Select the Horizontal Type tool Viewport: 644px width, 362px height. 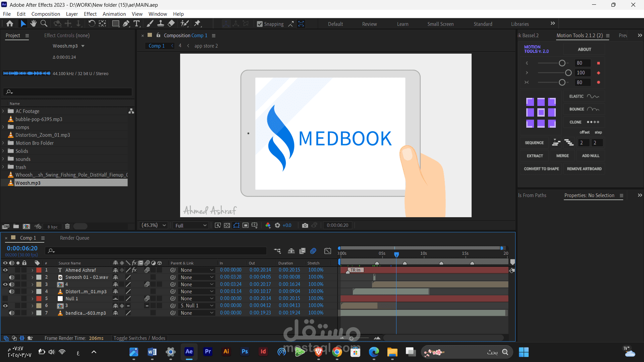click(x=137, y=23)
